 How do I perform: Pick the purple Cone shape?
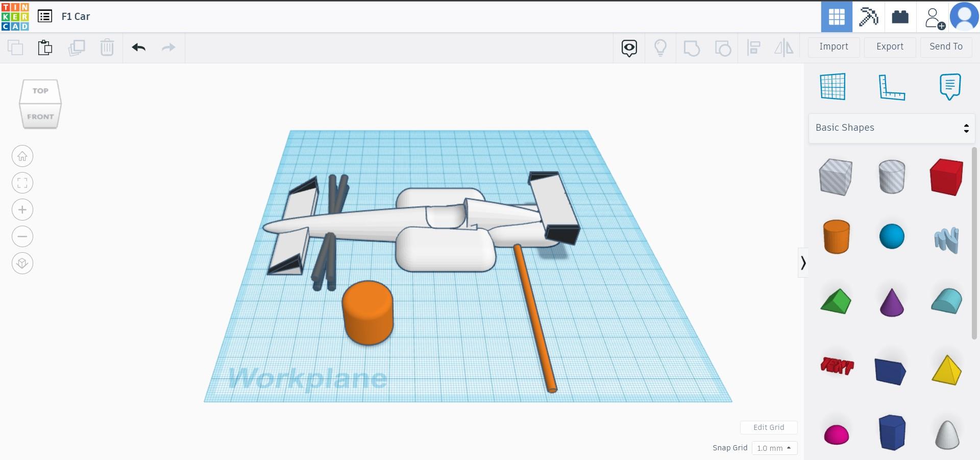tap(892, 302)
